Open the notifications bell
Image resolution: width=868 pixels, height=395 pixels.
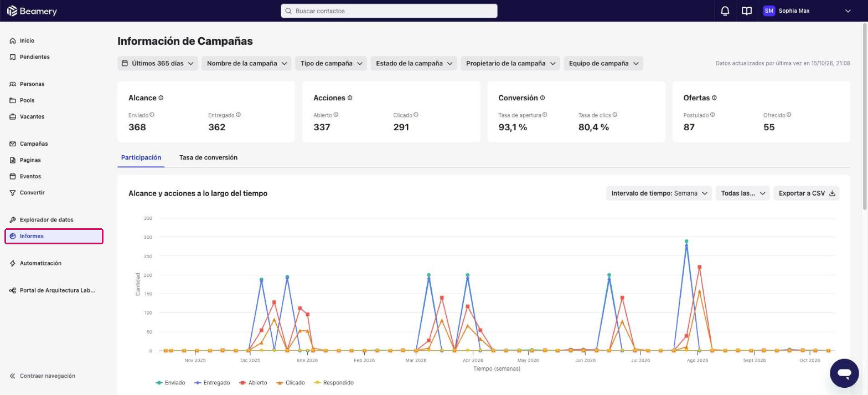click(725, 11)
